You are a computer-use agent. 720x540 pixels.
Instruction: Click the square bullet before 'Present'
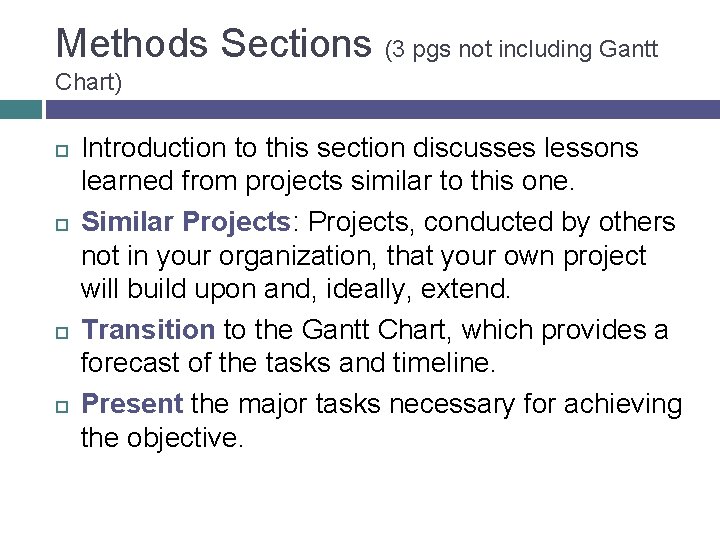point(62,406)
